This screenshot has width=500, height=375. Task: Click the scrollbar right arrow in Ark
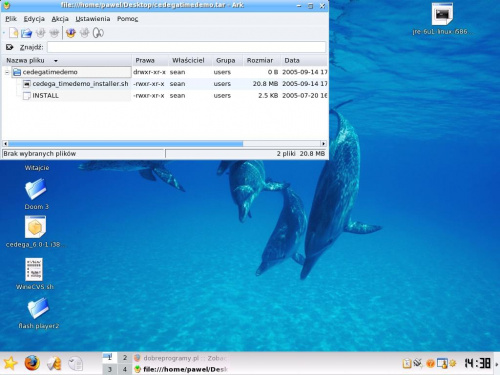[323, 144]
